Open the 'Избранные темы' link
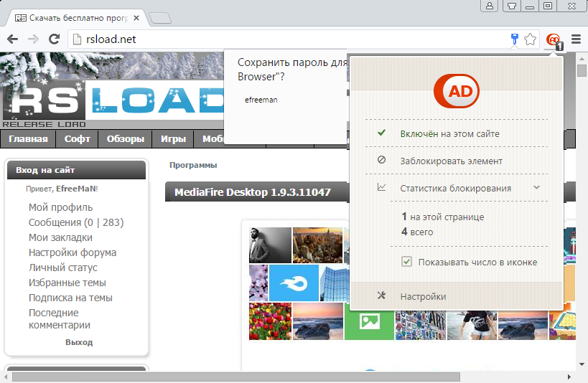This screenshot has height=383, width=588. (67, 283)
